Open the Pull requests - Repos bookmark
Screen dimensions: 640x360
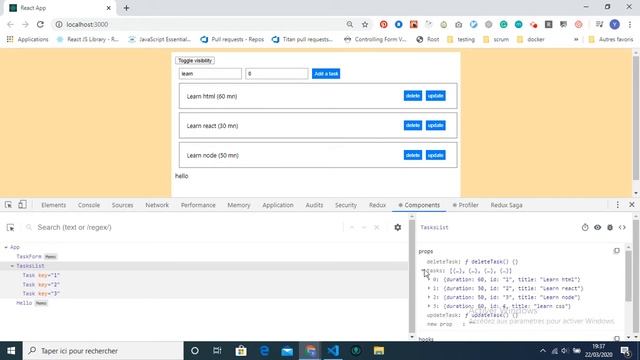232,40
